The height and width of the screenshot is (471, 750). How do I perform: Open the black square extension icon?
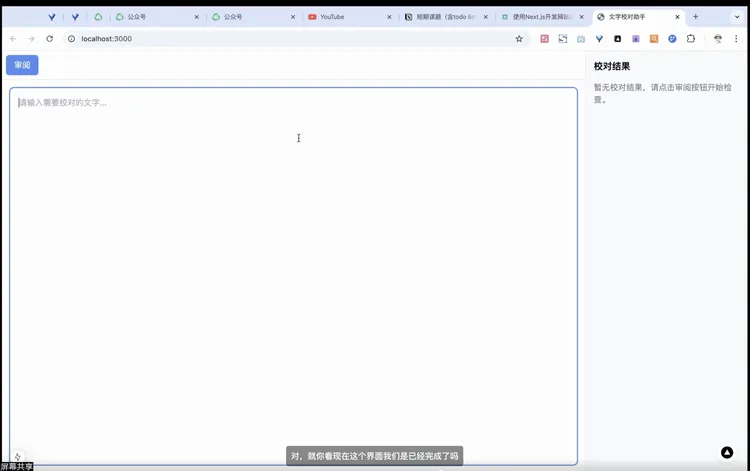click(618, 39)
